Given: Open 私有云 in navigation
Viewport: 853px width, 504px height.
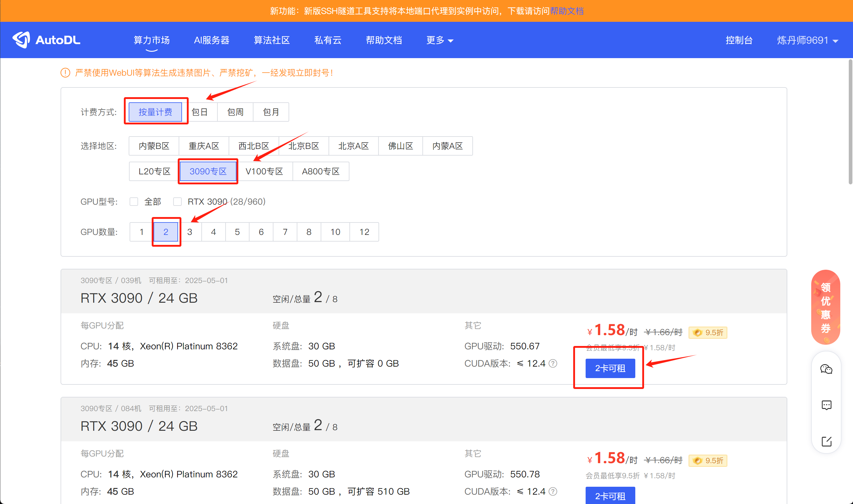Looking at the screenshot, I should click(328, 40).
